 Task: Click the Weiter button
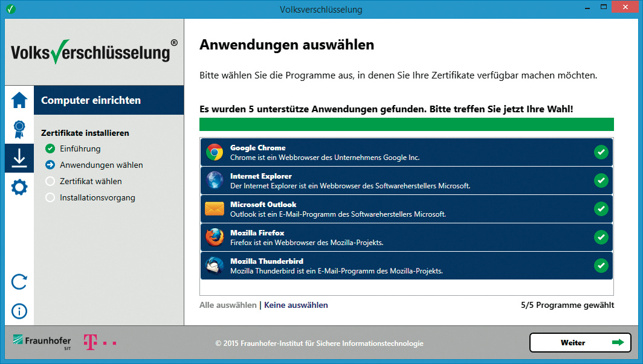(580, 342)
